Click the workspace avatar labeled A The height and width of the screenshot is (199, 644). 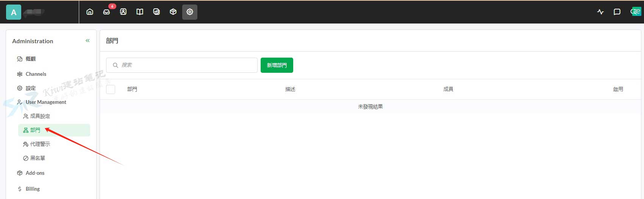pyautogui.click(x=14, y=12)
